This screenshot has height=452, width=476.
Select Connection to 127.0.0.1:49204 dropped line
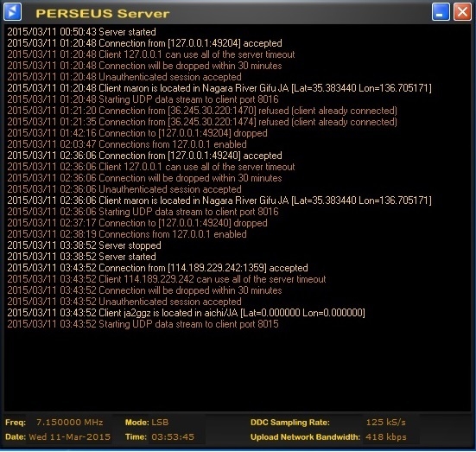click(x=137, y=133)
